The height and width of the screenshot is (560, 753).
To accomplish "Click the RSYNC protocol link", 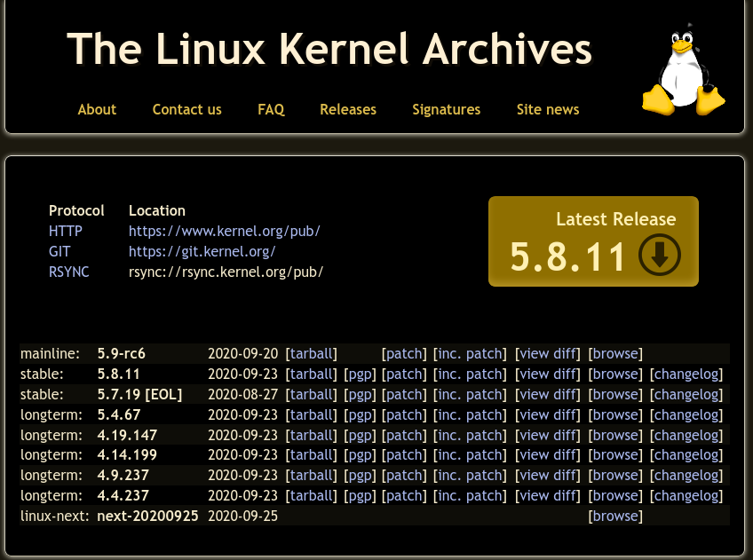I will coord(68,272).
